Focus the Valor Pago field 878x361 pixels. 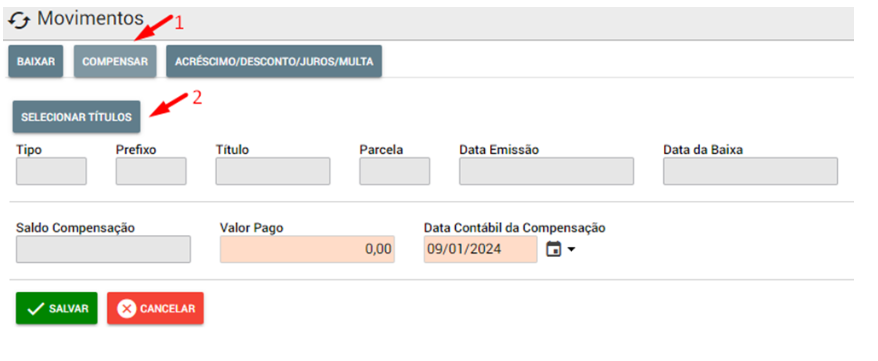(307, 249)
